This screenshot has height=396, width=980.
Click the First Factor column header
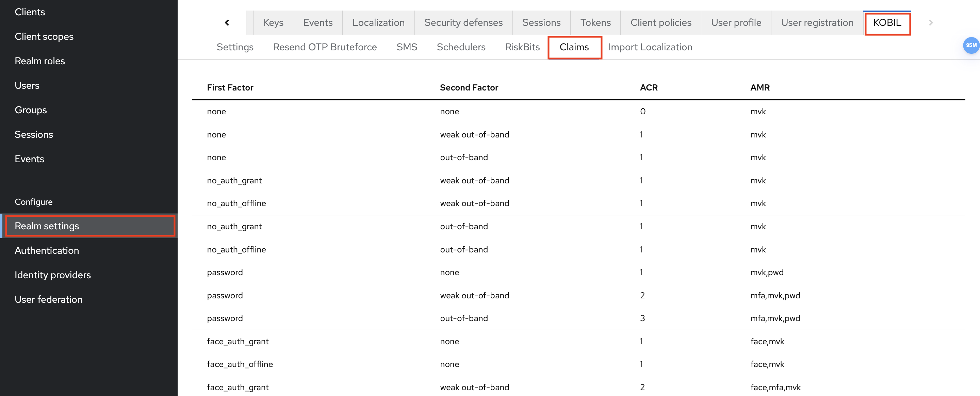pos(230,87)
